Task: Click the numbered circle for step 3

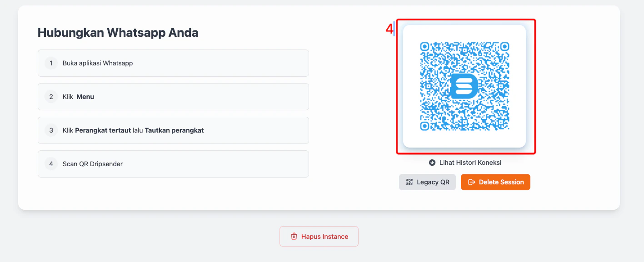Action: tap(50, 130)
